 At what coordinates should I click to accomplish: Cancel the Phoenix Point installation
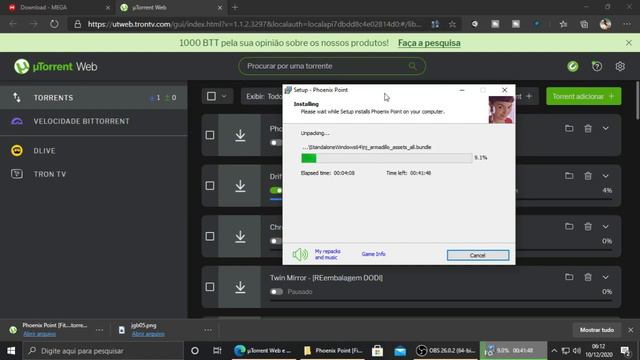pos(478,255)
